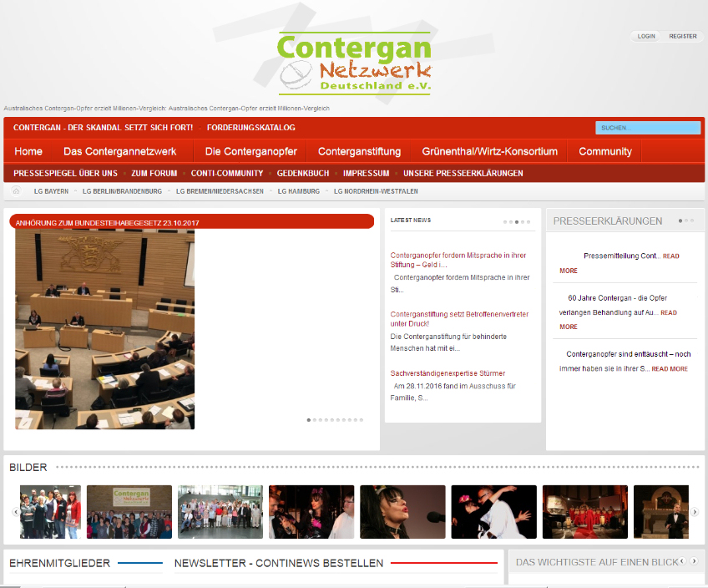The height and width of the screenshot is (588, 708).
Task: Select LG Nordrhein-Westfalen submenu item
Action: tap(376, 191)
